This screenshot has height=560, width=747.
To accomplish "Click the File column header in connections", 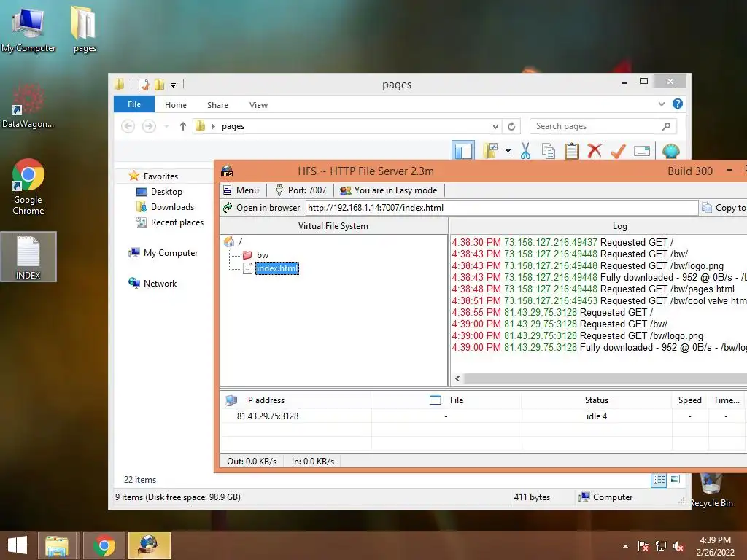I will click(x=446, y=400).
